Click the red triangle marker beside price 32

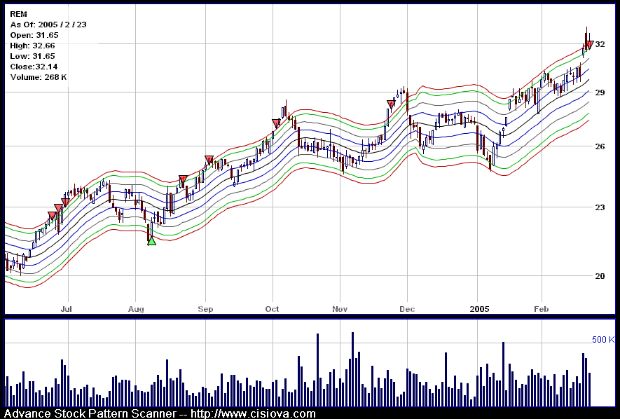589,45
